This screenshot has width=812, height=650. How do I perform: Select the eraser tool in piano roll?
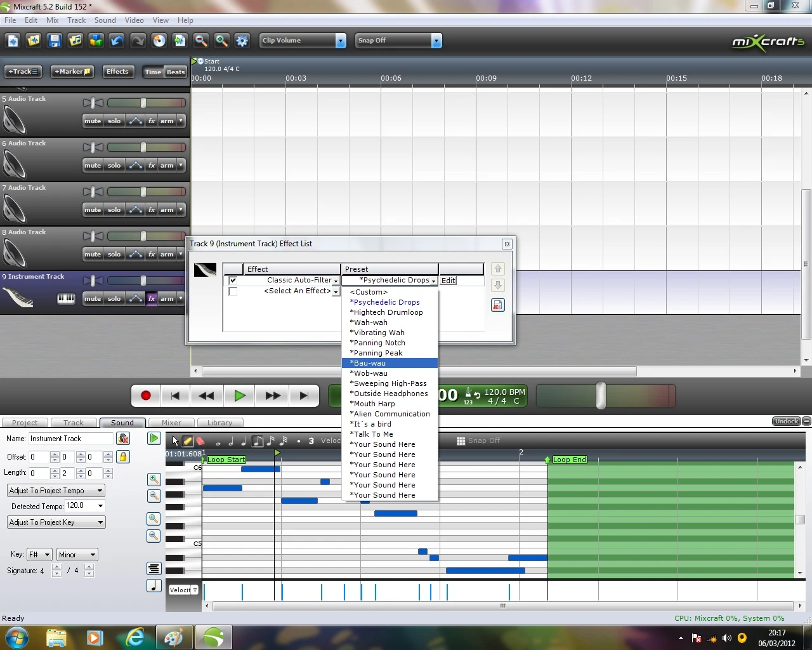click(x=200, y=441)
